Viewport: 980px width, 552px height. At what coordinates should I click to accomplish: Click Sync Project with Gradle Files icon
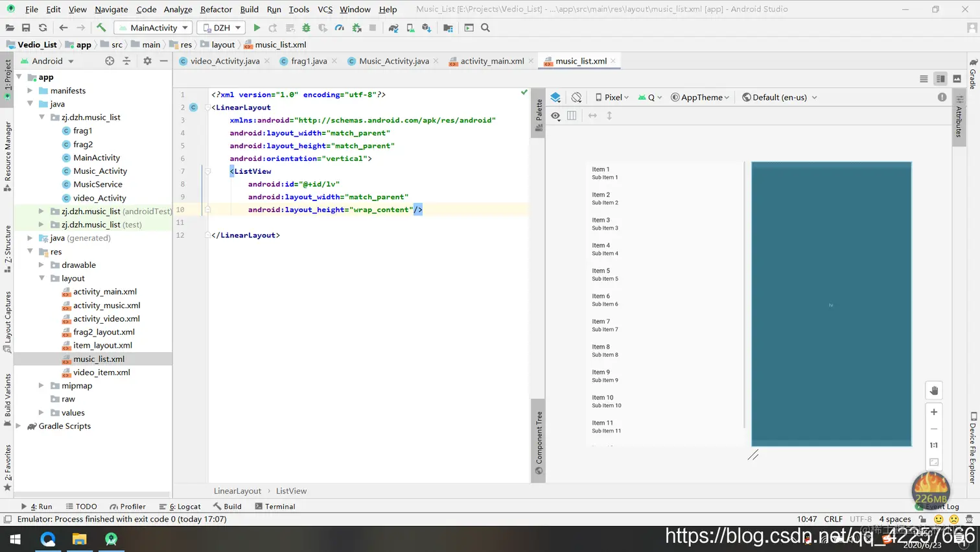point(393,28)
